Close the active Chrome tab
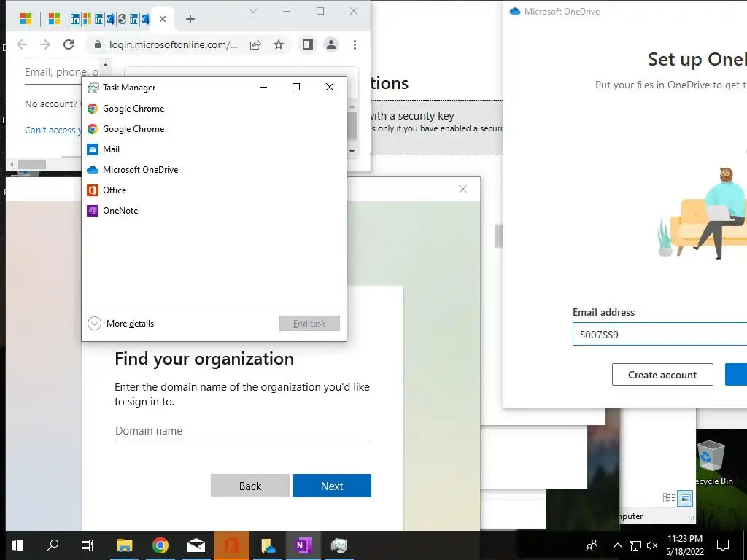 [x=163, y=19]
